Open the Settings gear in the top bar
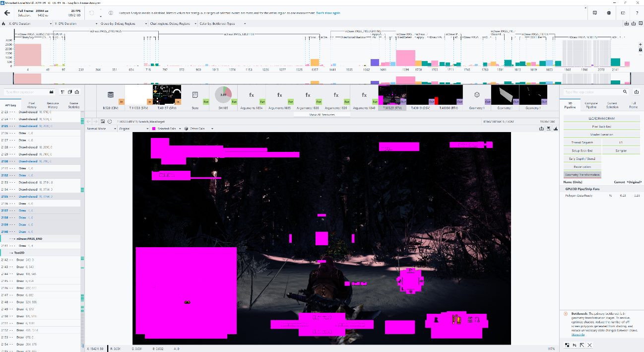The height and width of the screenshot is (352, 644). [609, 12]
